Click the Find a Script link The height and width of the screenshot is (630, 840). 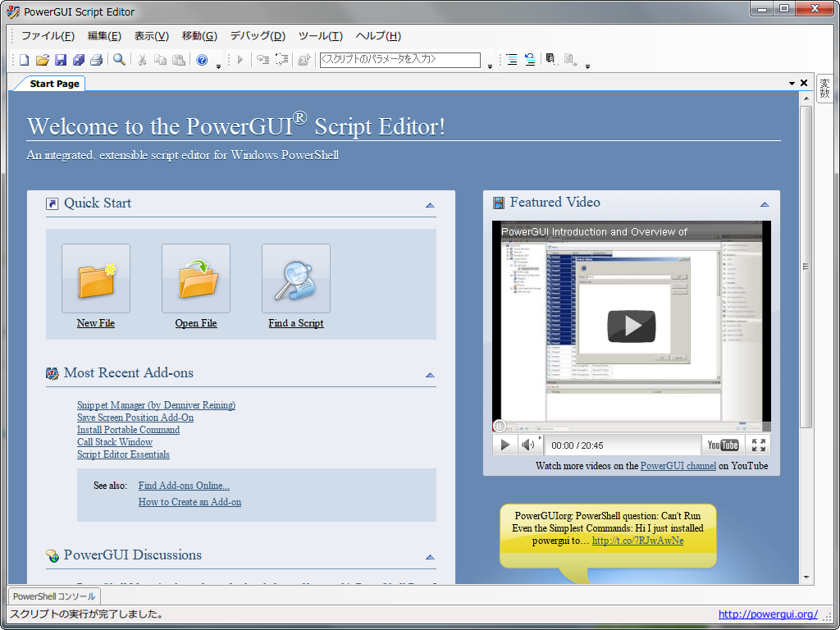[x=296, y=323]
